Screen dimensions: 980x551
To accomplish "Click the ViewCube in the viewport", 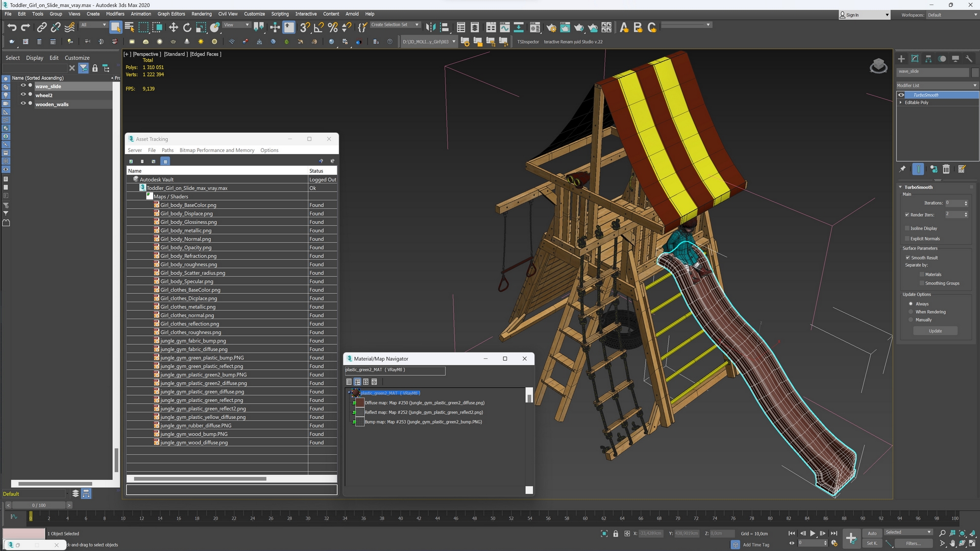I will click(x=878, y=66).
